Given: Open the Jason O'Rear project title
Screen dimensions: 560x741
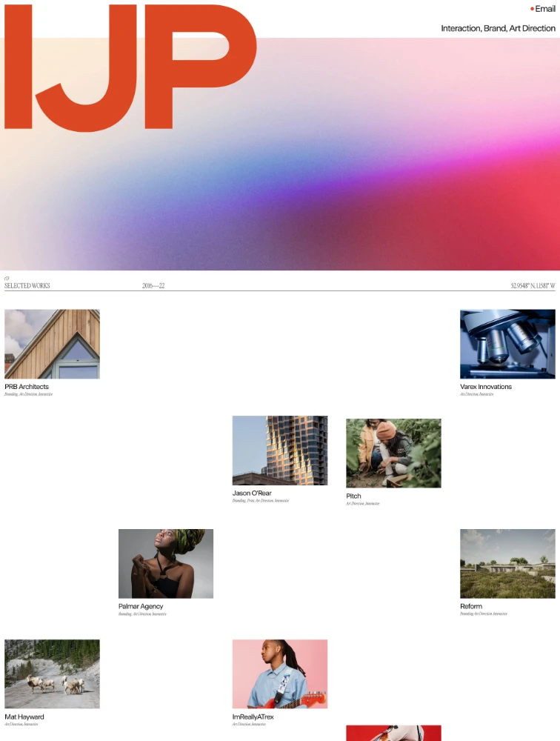Looking at the screenshot, I should (x=252, y=494).
